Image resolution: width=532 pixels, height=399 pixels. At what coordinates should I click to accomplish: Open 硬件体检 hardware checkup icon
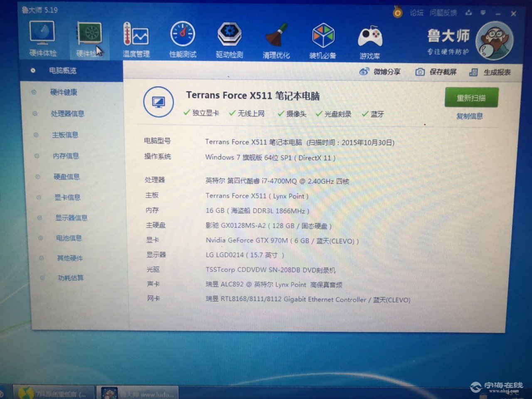point(42,39)
